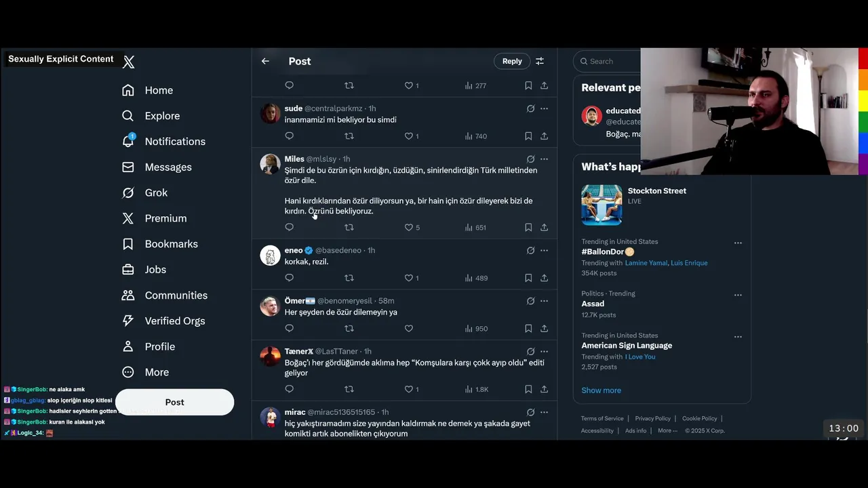Share TænerX's reply

click(x=544, y=389)
